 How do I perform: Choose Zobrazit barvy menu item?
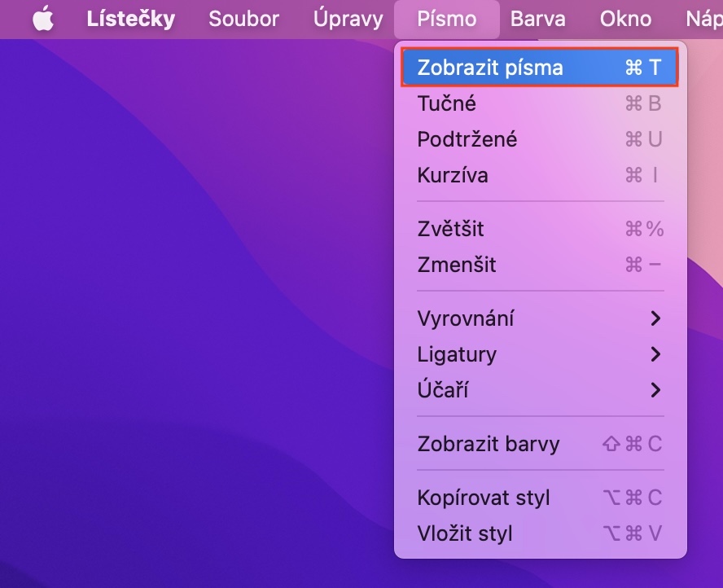(x=489, y=444)
